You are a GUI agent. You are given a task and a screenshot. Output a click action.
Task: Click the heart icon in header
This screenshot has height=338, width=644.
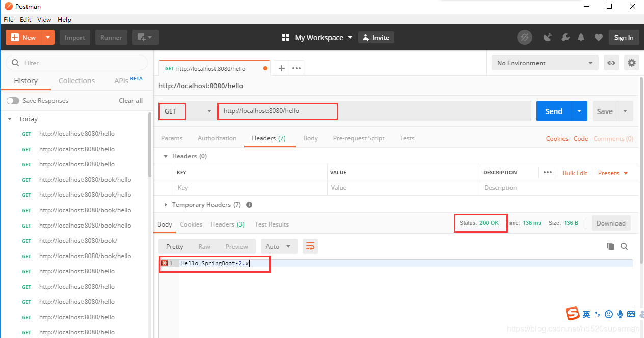tap(599, 37)
